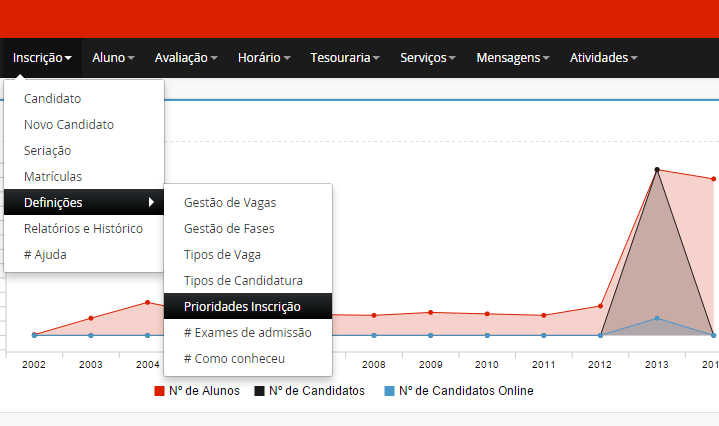719x426 pixels.
Task: Open the Seriação menu item
Action: [x=47, y=151]
